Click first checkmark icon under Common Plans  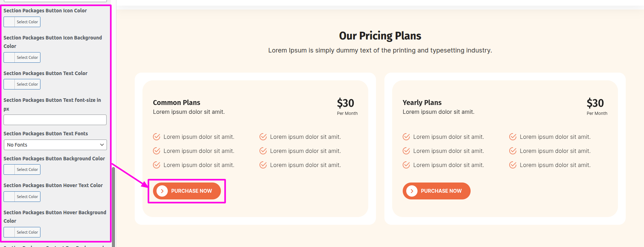[x=157, y=137]
